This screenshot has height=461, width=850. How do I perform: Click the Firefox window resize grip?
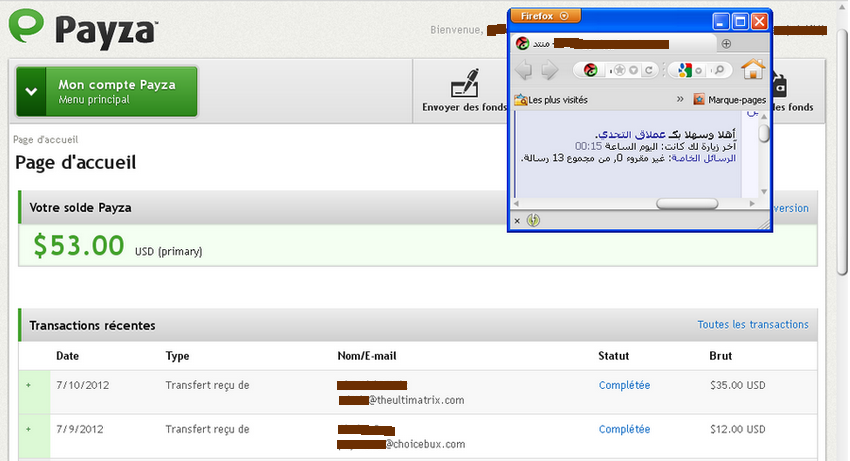click(764, 223)
